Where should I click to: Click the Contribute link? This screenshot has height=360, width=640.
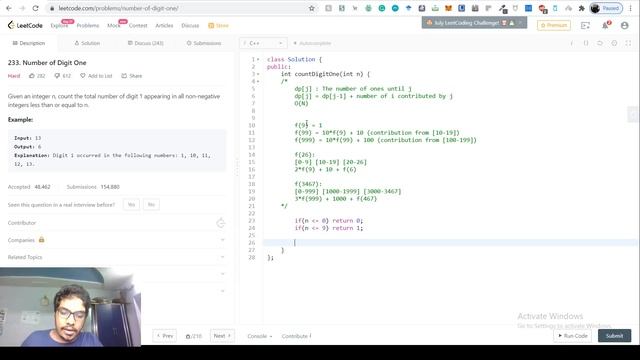pyautogui.click(x=296, y=336)
